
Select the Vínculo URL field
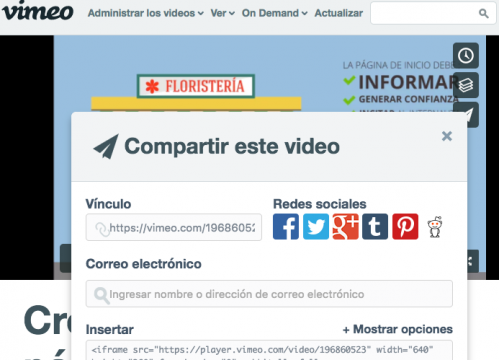pos(174,227)
